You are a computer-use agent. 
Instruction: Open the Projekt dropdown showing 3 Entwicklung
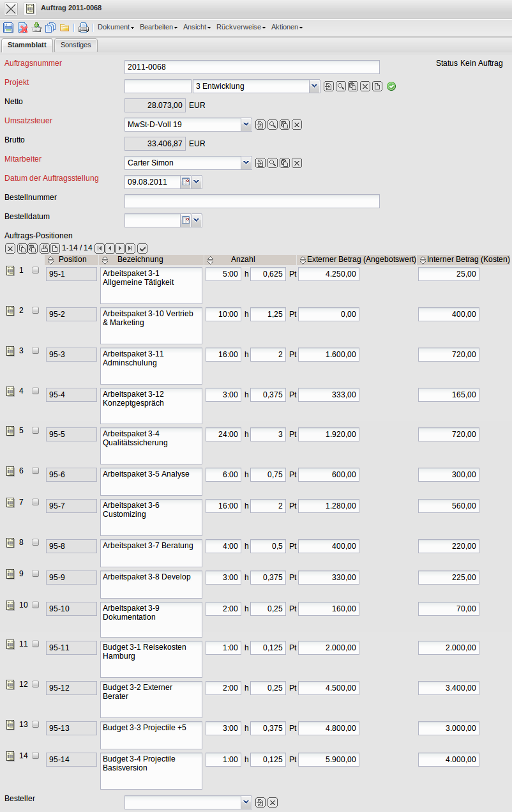[313, 86]
